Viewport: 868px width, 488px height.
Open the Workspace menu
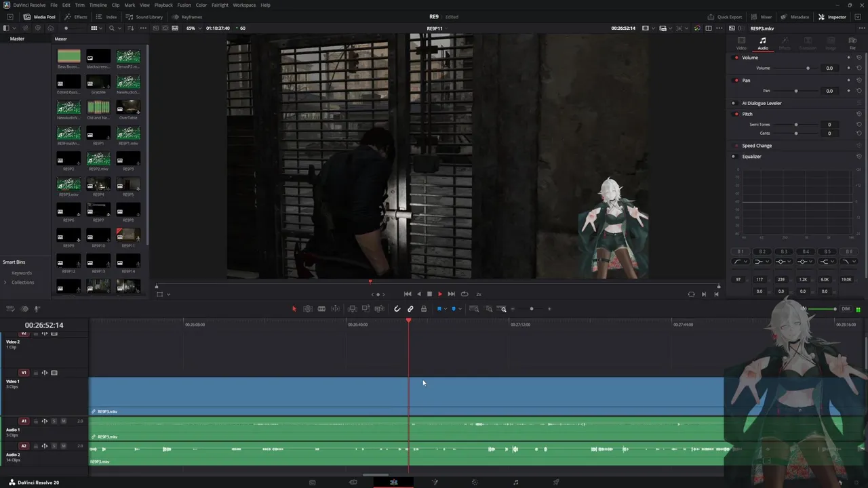pos(244,5)
